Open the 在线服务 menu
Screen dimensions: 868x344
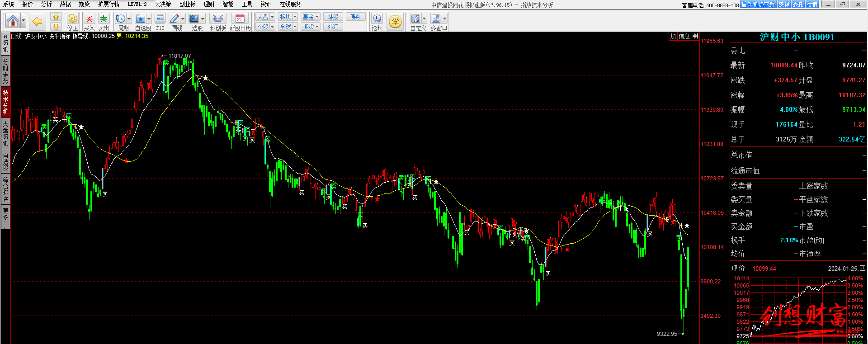click(290, 4)
